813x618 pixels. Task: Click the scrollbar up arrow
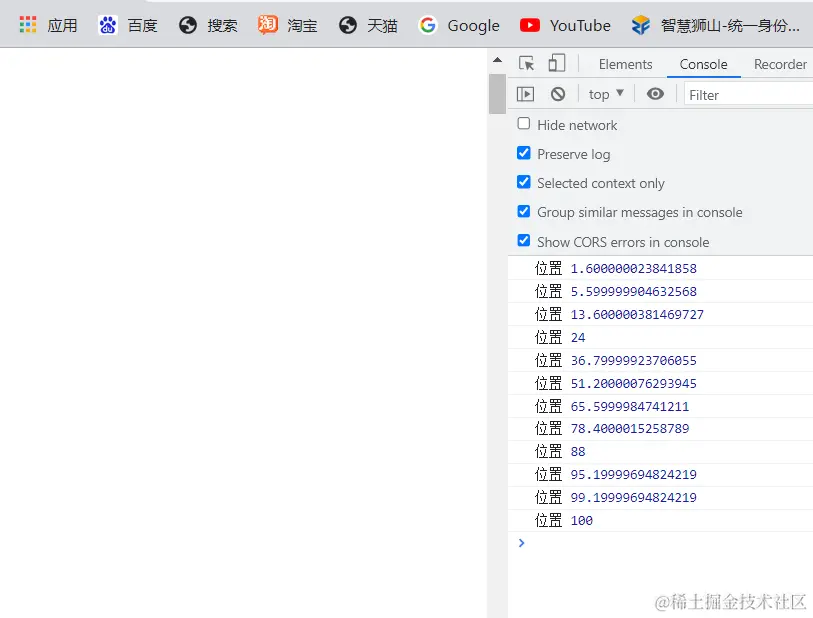tap(497, 60)
